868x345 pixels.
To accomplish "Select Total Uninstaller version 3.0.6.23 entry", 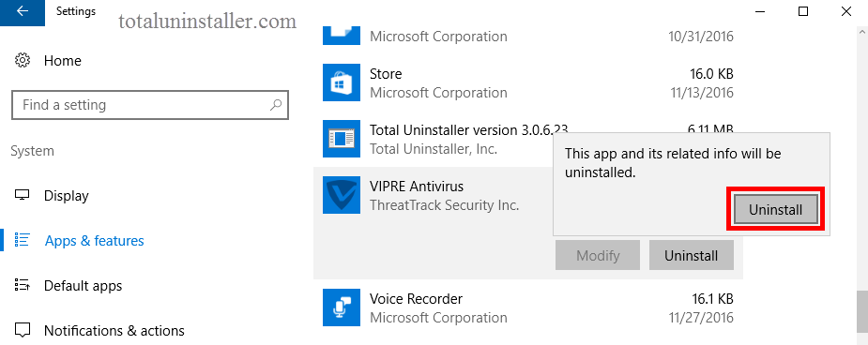I will pyautogui.click(x=468, y=129).
